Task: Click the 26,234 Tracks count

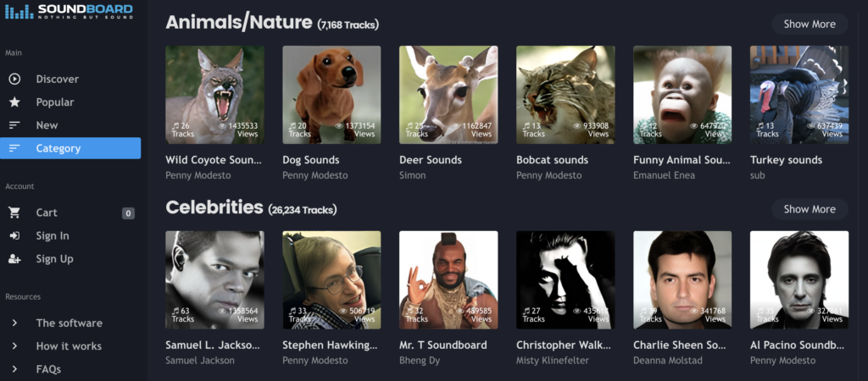Action: pyautogui.click(x=303, y=210)
